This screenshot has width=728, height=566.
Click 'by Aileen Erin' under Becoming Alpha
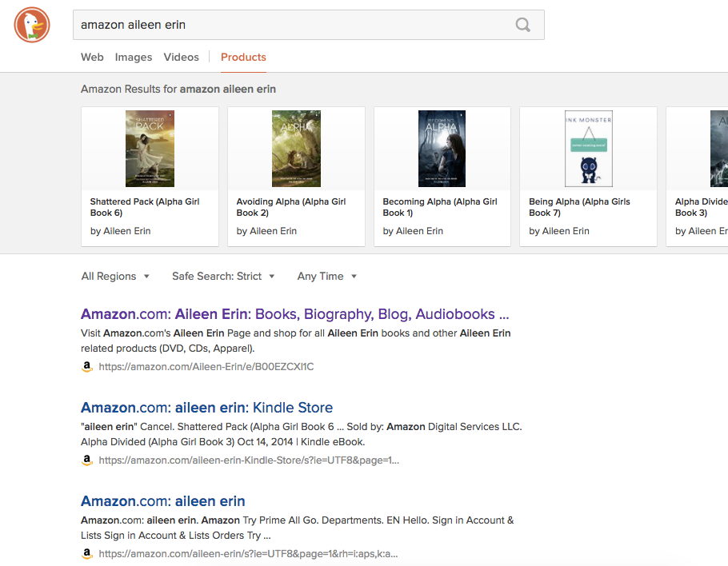click(413, 231)
